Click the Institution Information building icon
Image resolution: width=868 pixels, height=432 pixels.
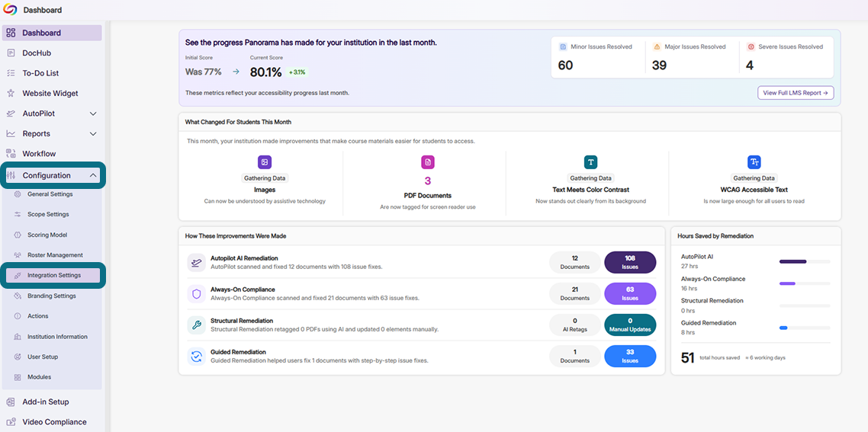[x=17, y=336]
